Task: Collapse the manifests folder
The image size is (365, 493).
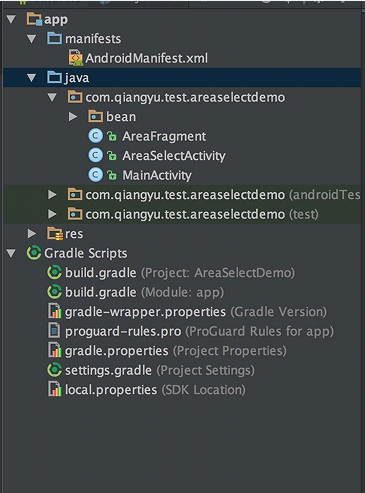Action: pos(32,39)
